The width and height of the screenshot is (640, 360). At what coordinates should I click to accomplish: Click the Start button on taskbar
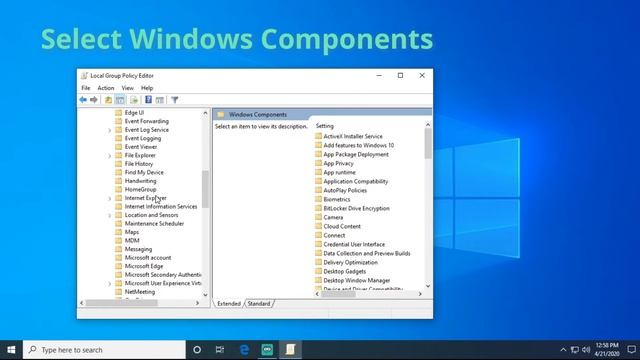click(11, 350)
